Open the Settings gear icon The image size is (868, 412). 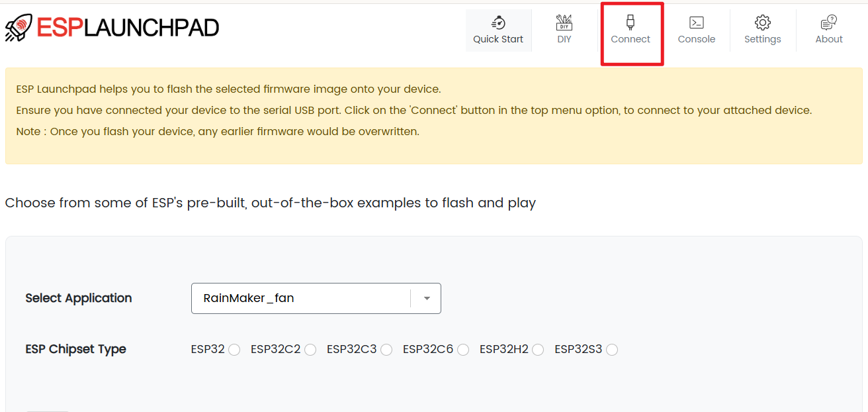763,23
